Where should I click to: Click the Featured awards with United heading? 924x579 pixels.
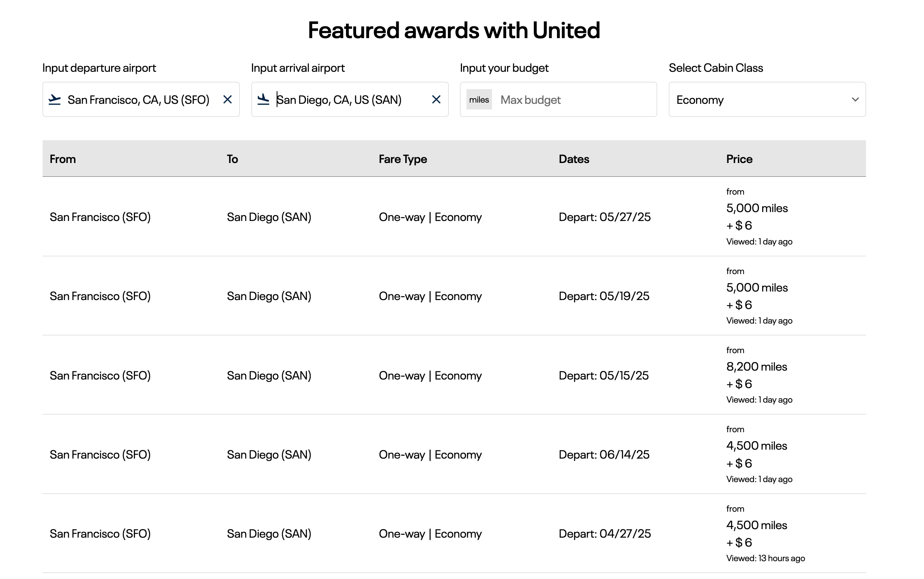pyautogui.click(x=453, y=29)
